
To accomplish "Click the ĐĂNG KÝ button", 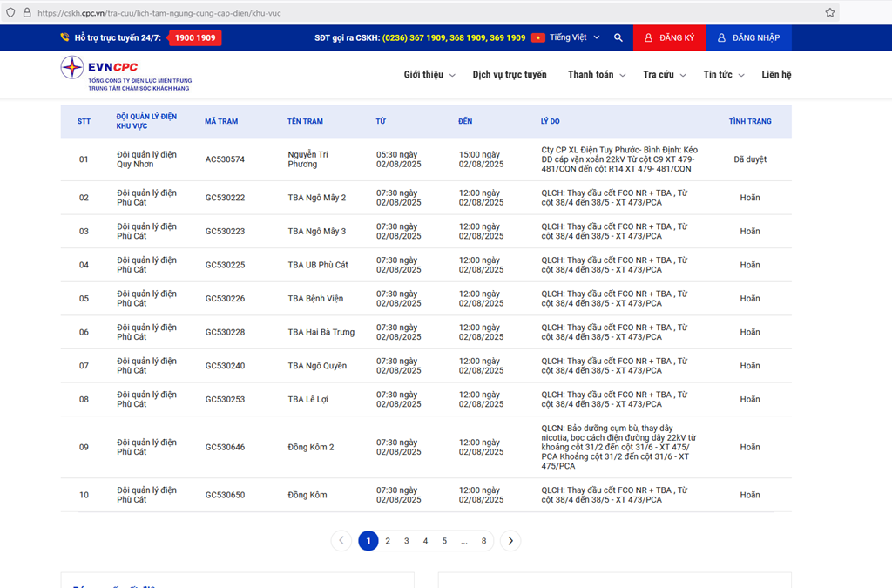I will (x=669, y=38).
